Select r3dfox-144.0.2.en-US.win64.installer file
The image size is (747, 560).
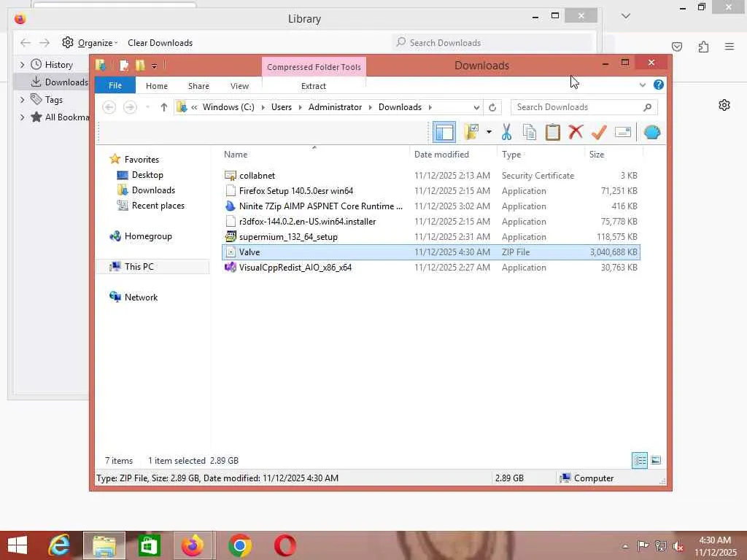[430, 221]
